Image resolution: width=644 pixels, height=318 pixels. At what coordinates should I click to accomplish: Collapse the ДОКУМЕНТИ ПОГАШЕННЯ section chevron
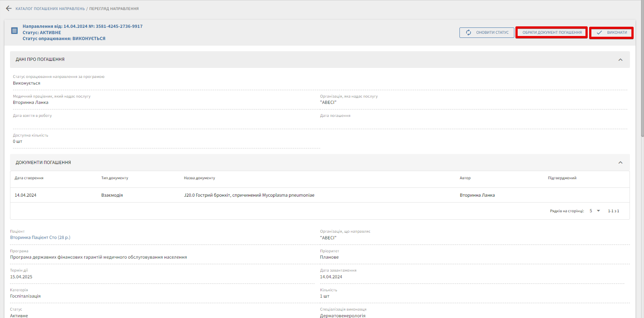click(x=620, y=163)
